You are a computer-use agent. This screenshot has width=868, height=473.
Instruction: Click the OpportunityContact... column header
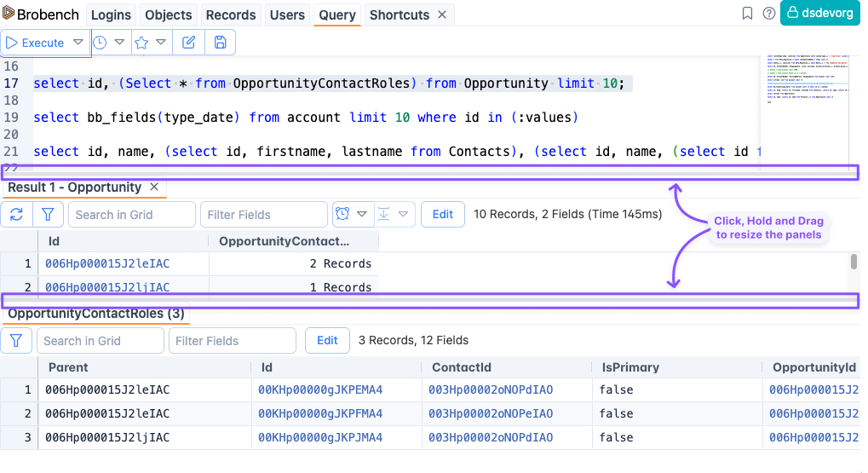pyautogui.click(x=294, y=241)
